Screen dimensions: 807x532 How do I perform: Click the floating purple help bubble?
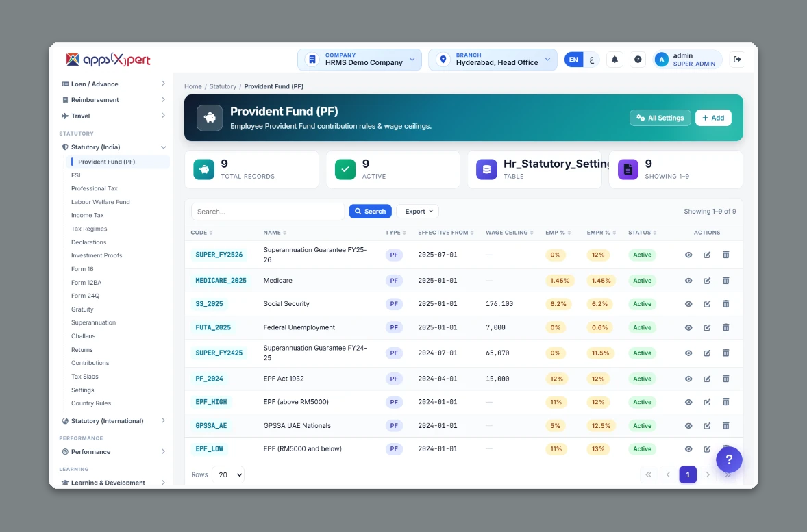729,459
